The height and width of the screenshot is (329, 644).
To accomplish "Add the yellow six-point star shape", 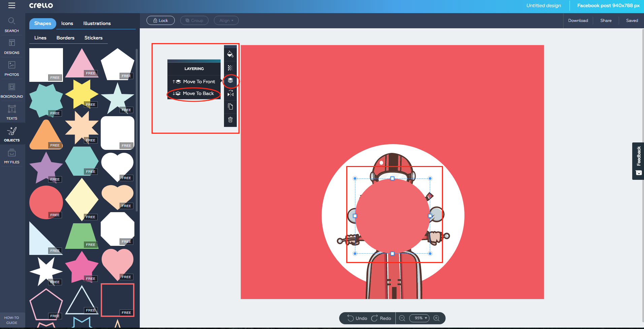I will [x=82, y=94].
